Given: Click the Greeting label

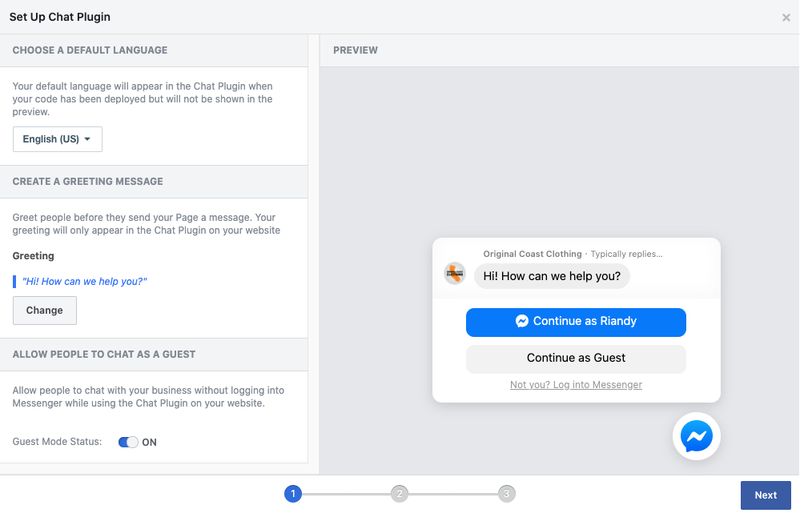Looking at the screenshot, I should (x=33, y=256).
